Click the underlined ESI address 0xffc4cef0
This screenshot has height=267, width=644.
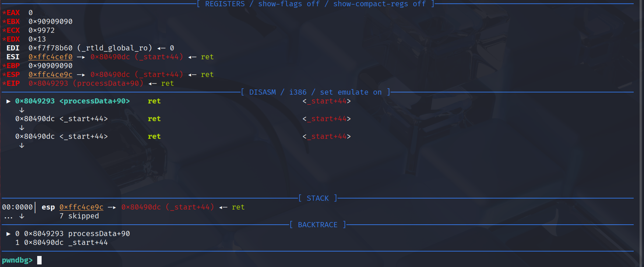pos(50,57)
